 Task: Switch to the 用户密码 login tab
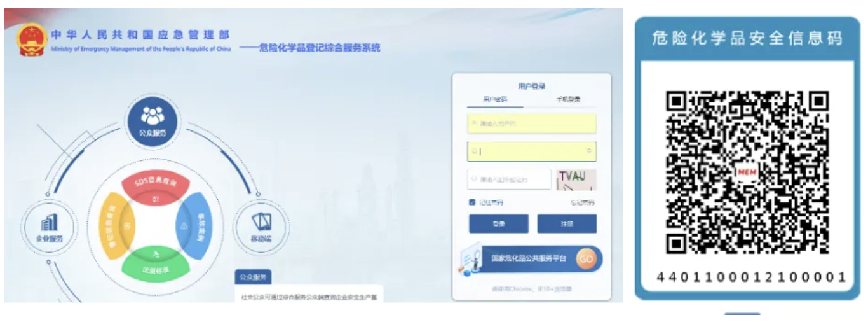(495, 100)
